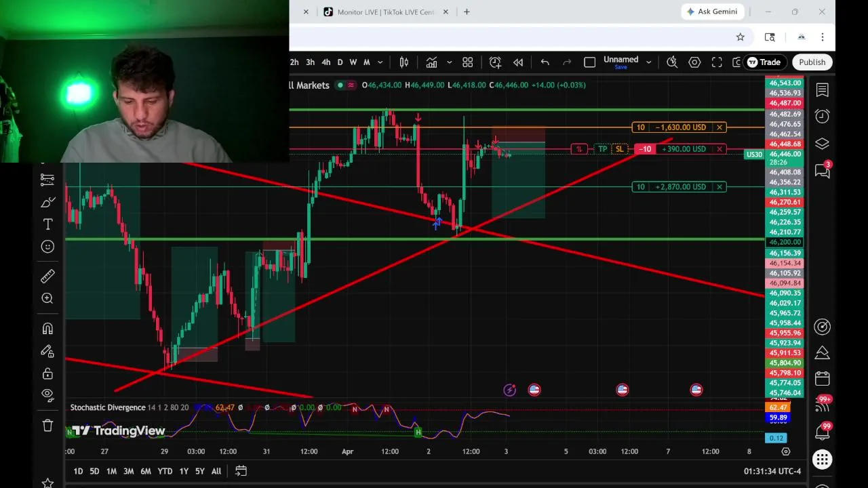Set chart range to All
This screenshot has width=868, height=488.
click(216, 471)
